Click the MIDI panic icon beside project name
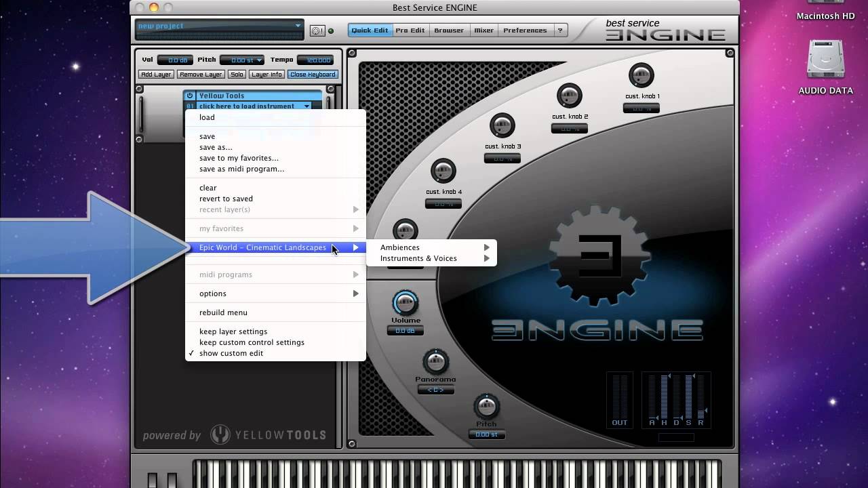 317,30
